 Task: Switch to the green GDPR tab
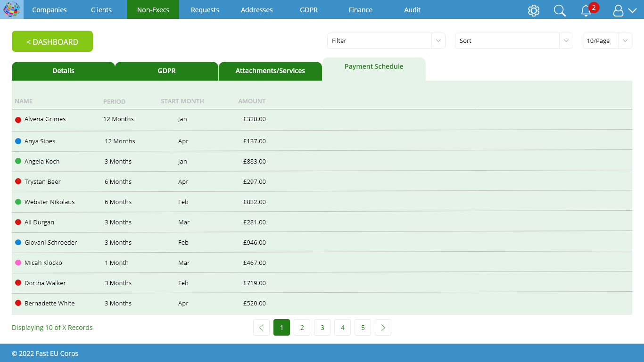click(166, 71)
